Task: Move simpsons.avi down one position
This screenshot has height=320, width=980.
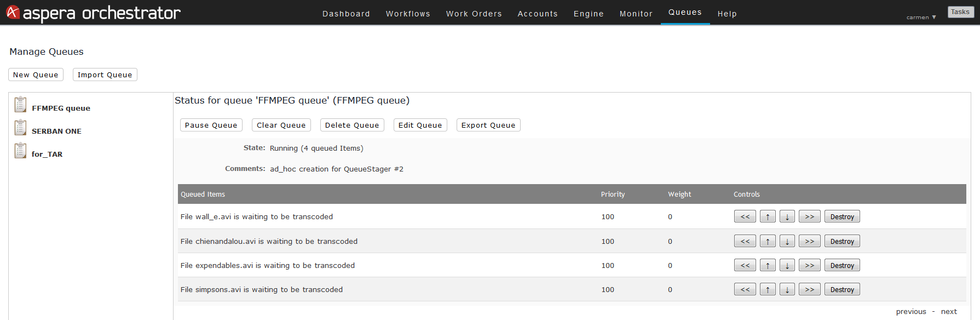Action: point(787,289)
